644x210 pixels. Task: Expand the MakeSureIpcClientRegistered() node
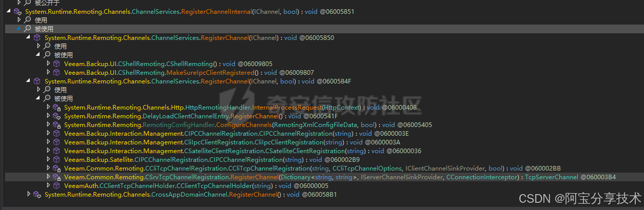48,72
